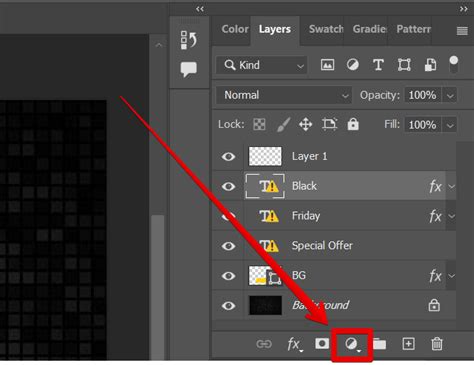Filter layers by shape layers icon
The width and height of the screenshot is (474, 365).
coord(404,65)
